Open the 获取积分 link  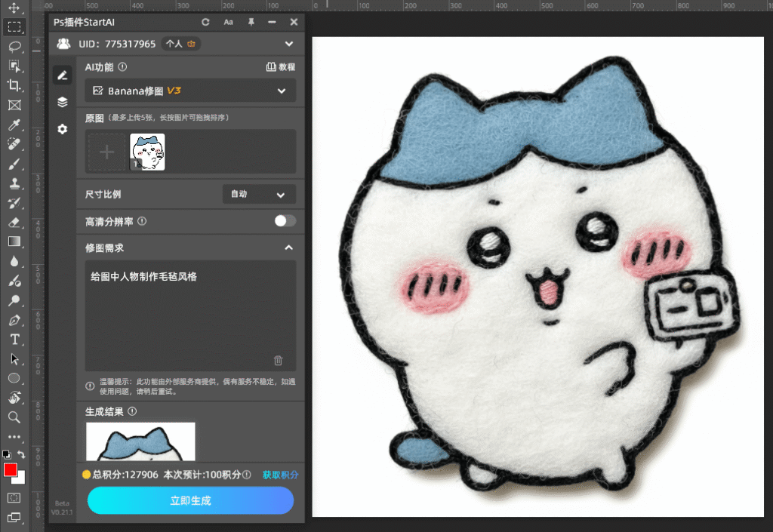point(280,475)
